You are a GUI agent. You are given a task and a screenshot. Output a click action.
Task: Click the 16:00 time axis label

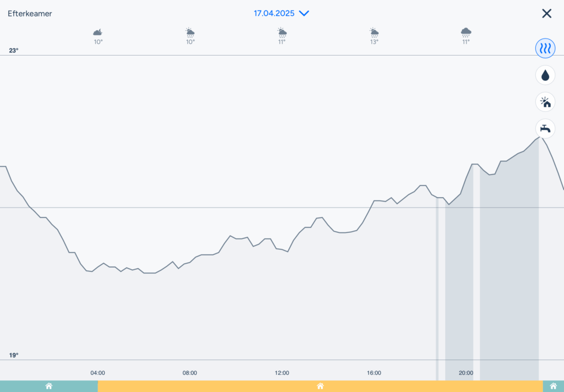click(374, 373)
